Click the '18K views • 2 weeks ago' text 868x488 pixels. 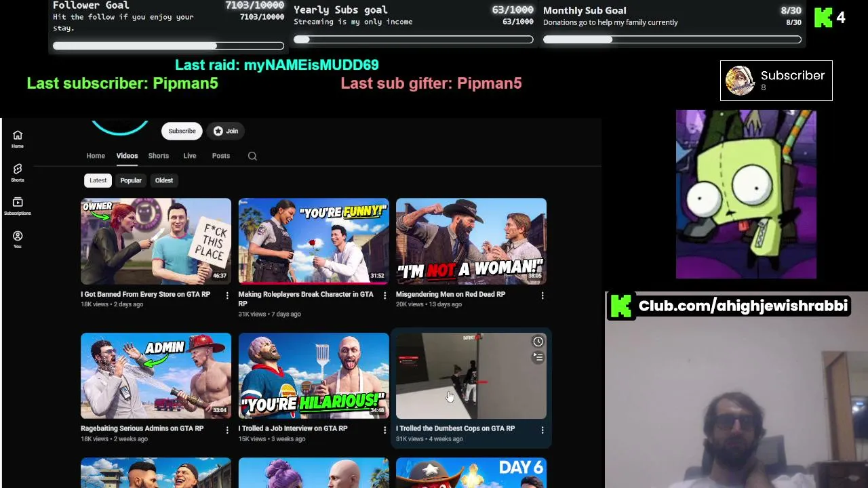click(x=114, y=439)
